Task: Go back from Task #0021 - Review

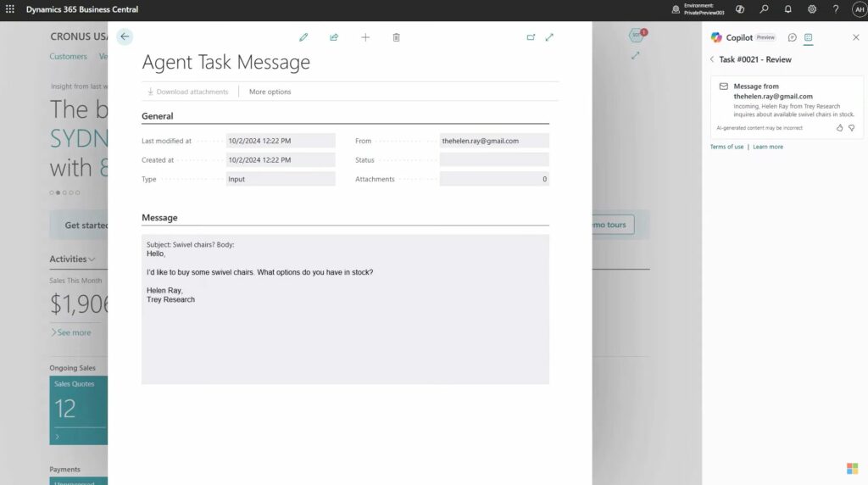Action: click(x=712, y=59)
